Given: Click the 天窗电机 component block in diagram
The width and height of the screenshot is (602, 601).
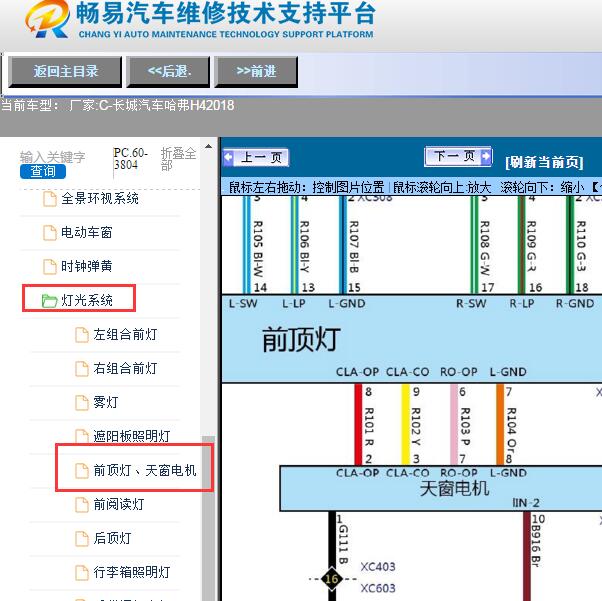Looking at the screenshot, I should pos(441,488).
